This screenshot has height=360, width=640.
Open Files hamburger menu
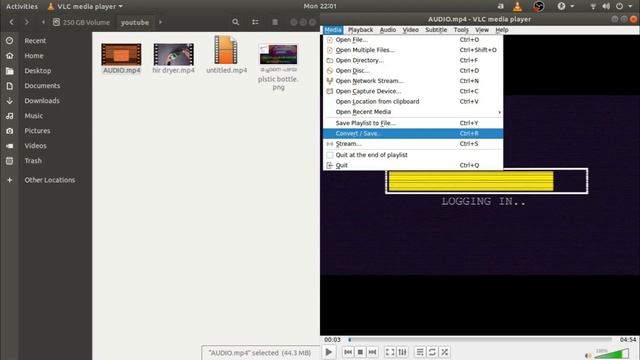click(275, 22)
